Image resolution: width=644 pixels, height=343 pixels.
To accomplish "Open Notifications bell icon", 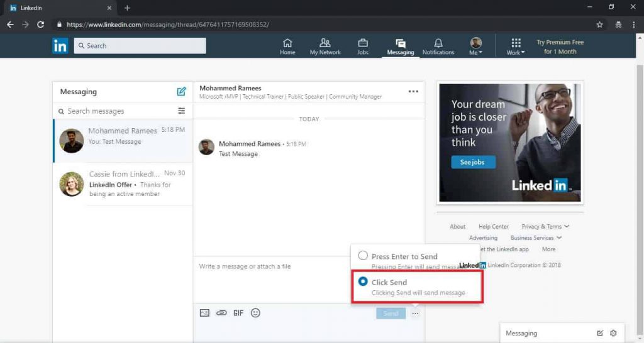I will 438,46.
